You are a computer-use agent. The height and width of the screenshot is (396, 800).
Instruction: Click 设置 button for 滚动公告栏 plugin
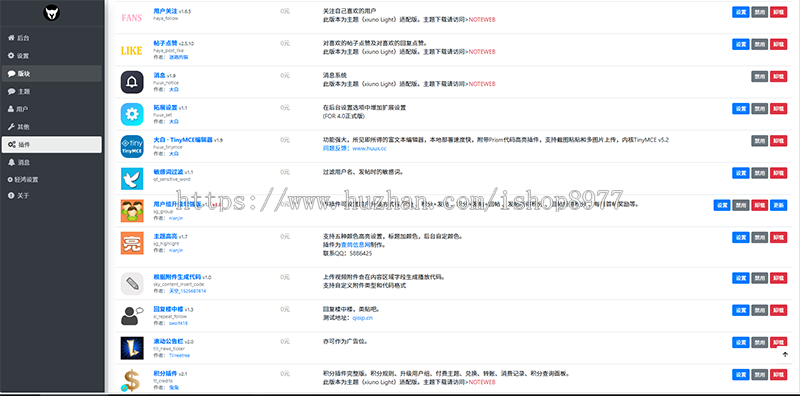point(741,342)
